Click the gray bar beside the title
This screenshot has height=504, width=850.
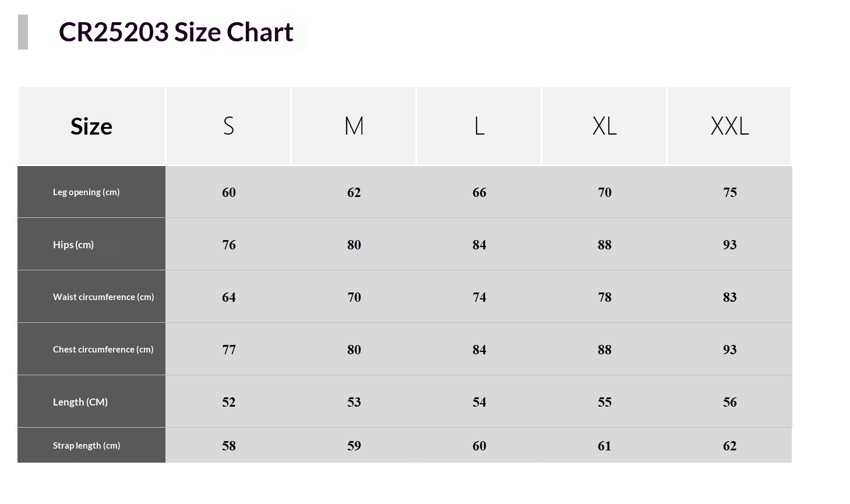pyautogui.click(x=23, y=33)
